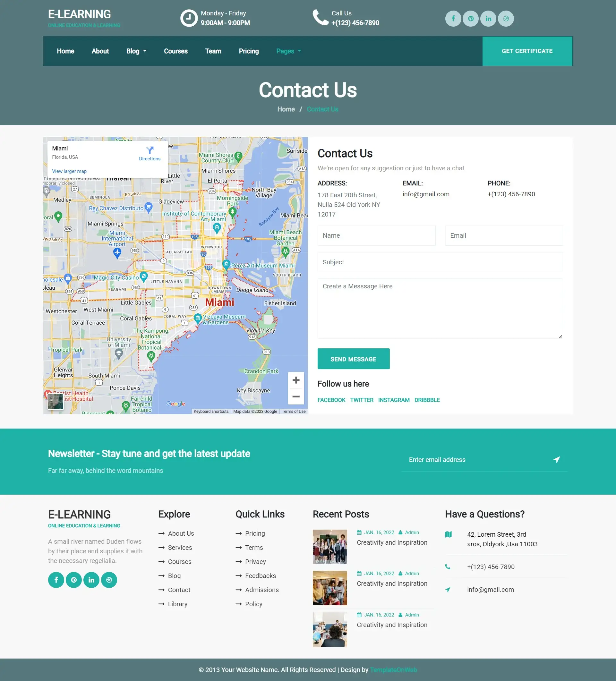Zoom out on the map with the minus control

point(296,396)
